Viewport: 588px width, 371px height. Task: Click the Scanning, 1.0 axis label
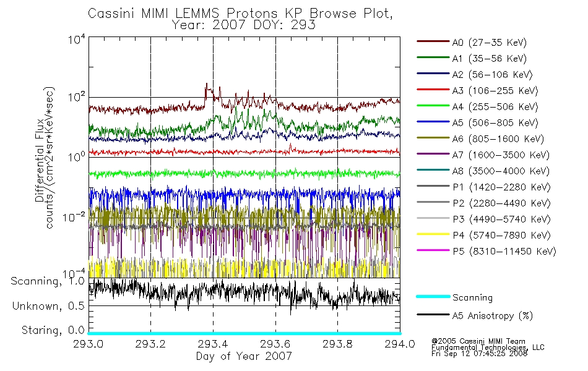point(48,281)
